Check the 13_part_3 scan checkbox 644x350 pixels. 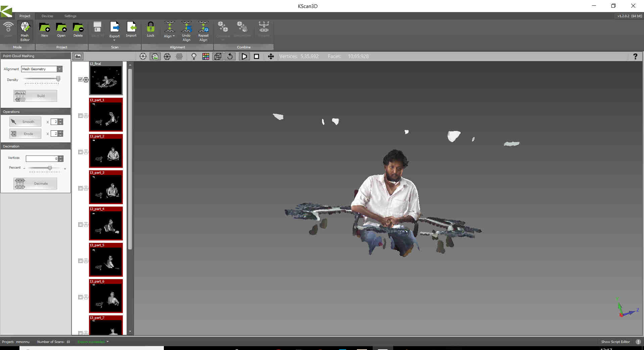(x=80, y=188)
